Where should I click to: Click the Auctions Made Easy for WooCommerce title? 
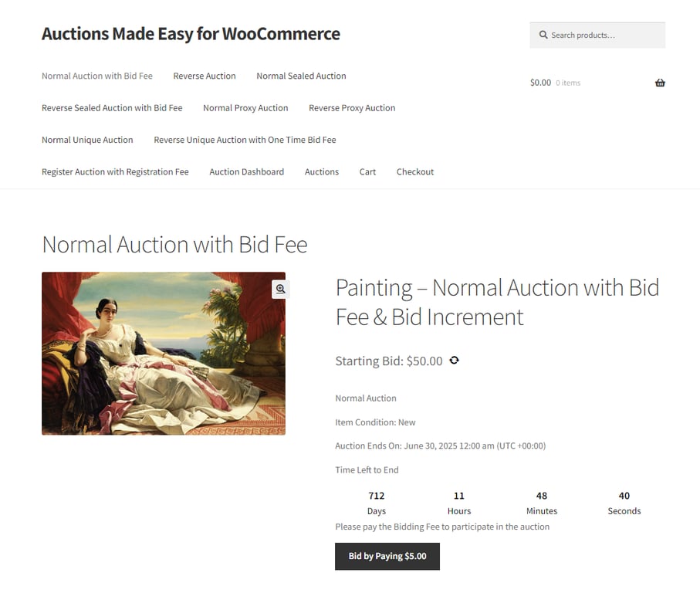click(x=191, y=34)
